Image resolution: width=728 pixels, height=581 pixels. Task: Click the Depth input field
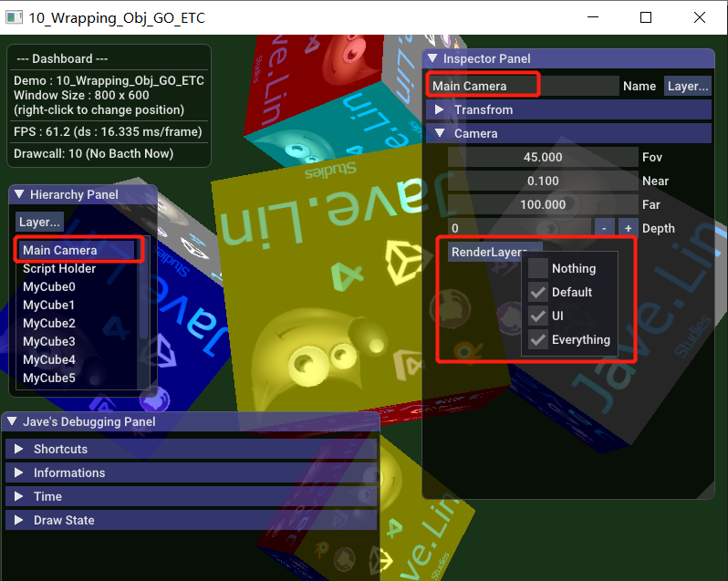pos(519,228)
